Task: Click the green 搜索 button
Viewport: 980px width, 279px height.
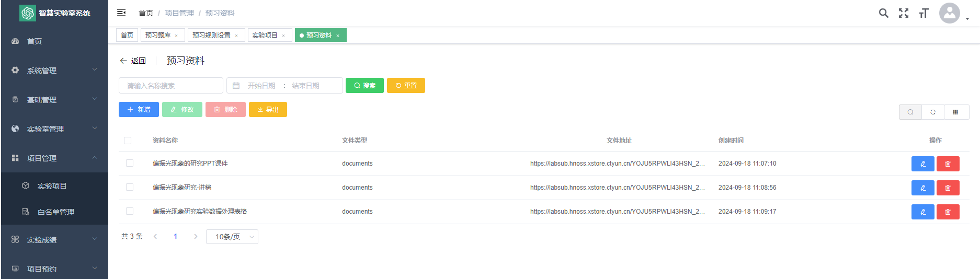Action: (364, 86)
